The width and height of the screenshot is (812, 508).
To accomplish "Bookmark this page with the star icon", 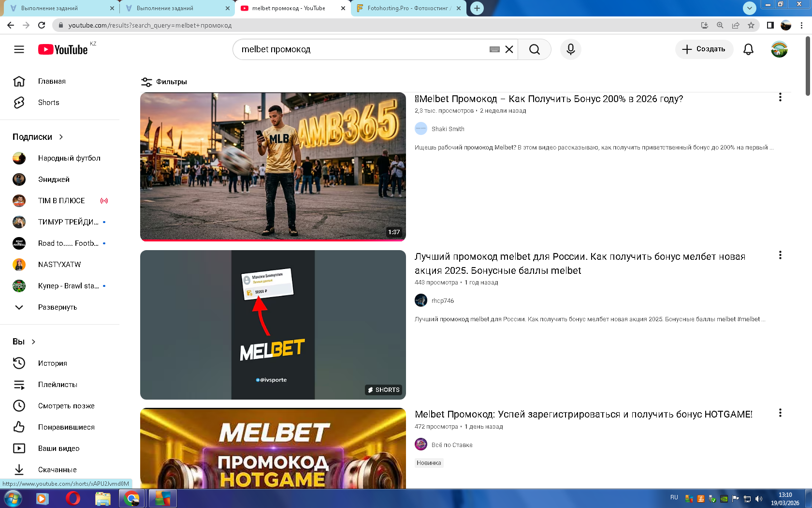I will pyautogui.click(x=751, y=25).
